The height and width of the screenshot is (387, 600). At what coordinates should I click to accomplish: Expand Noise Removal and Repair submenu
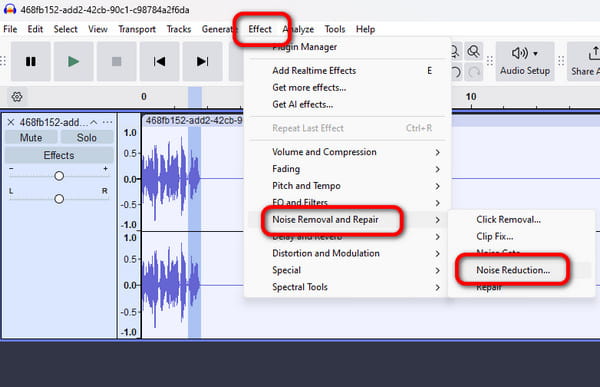[x=347, y=220]
